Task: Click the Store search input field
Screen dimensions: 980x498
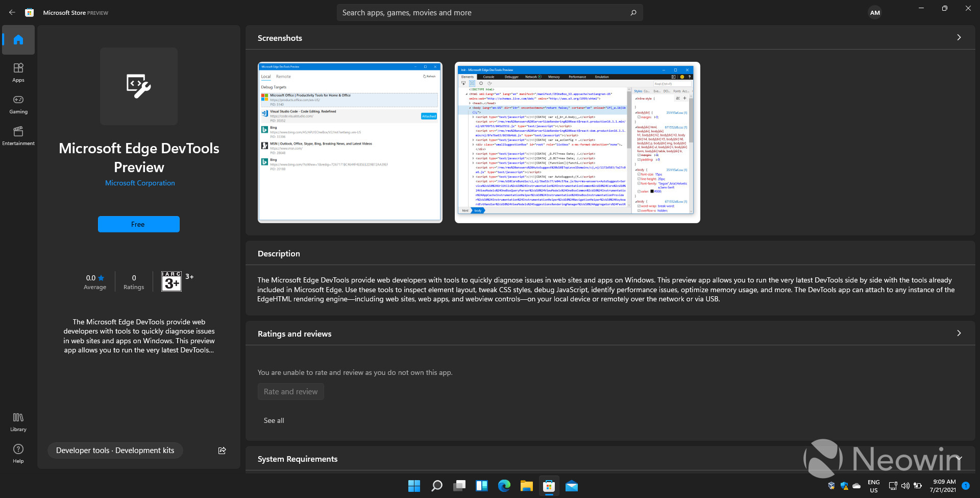Action: [x=485, y=12]
